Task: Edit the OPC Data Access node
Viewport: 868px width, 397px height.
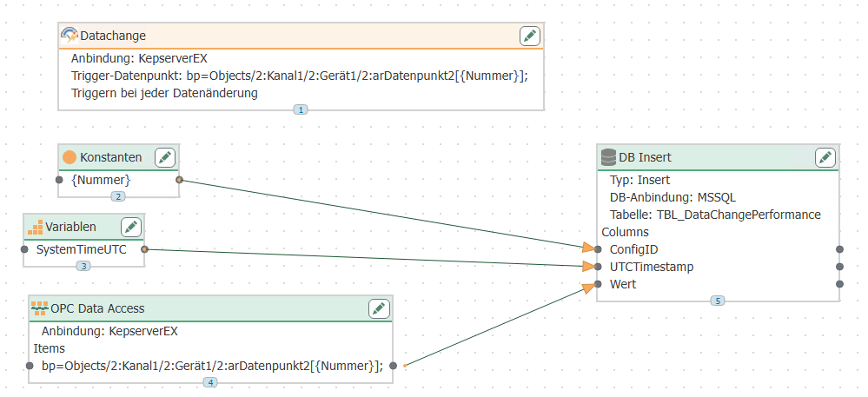Action: (x=379, y=308)
